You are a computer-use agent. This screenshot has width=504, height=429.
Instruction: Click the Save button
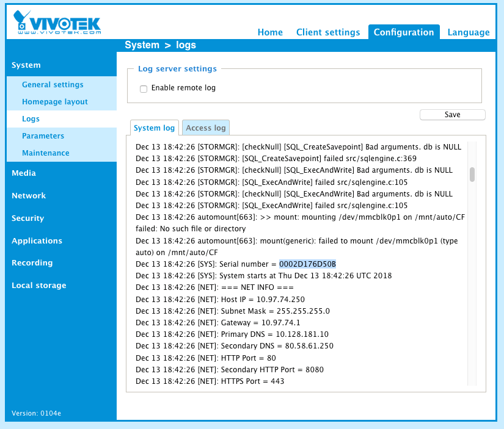(452, 115)
